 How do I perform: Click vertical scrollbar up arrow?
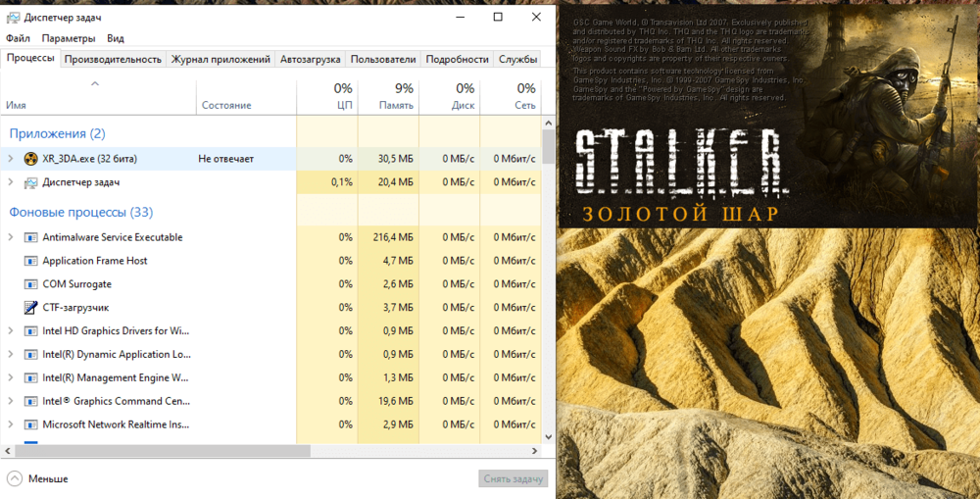[x=549, y=124]
